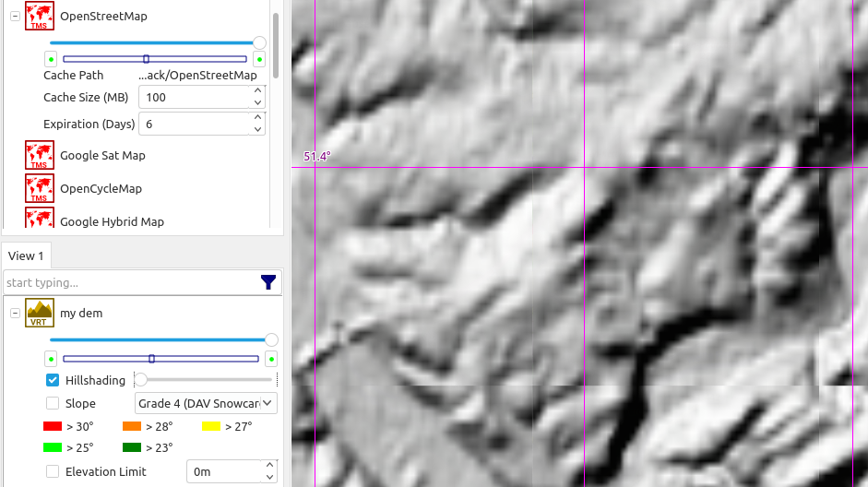868x487 pixels.
Task: Disable the Hillshading checkbox
Action: (53, 380)
